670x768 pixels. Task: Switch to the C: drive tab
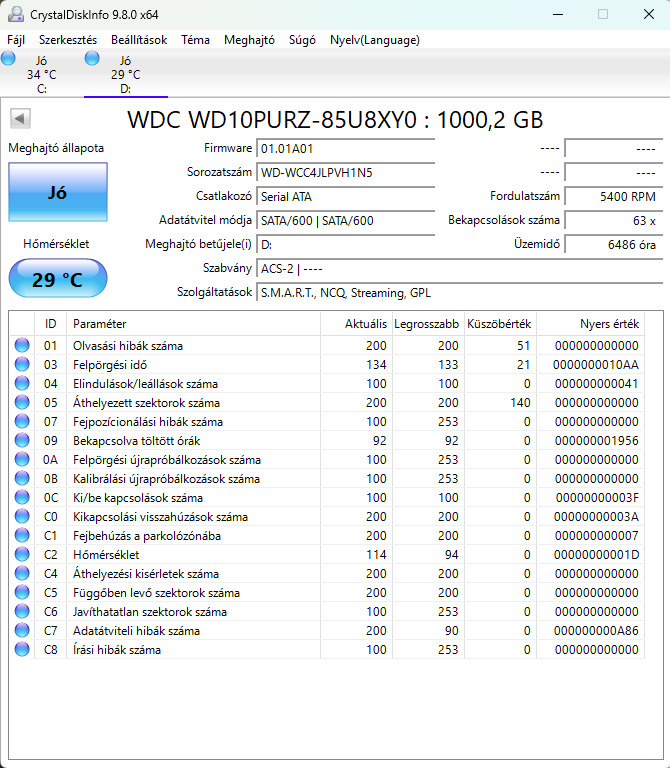tap(42, 74)
